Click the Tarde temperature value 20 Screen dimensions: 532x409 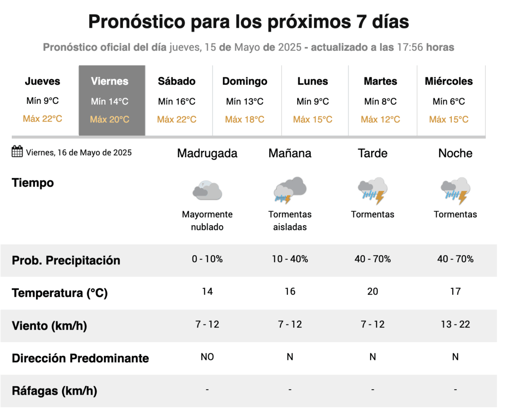coord(372,292)
